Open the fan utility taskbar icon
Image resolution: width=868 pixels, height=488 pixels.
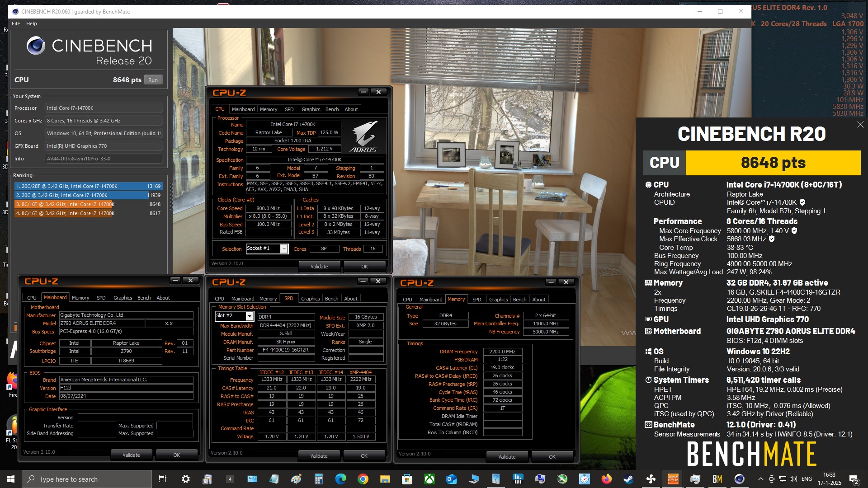click(651, 479)
